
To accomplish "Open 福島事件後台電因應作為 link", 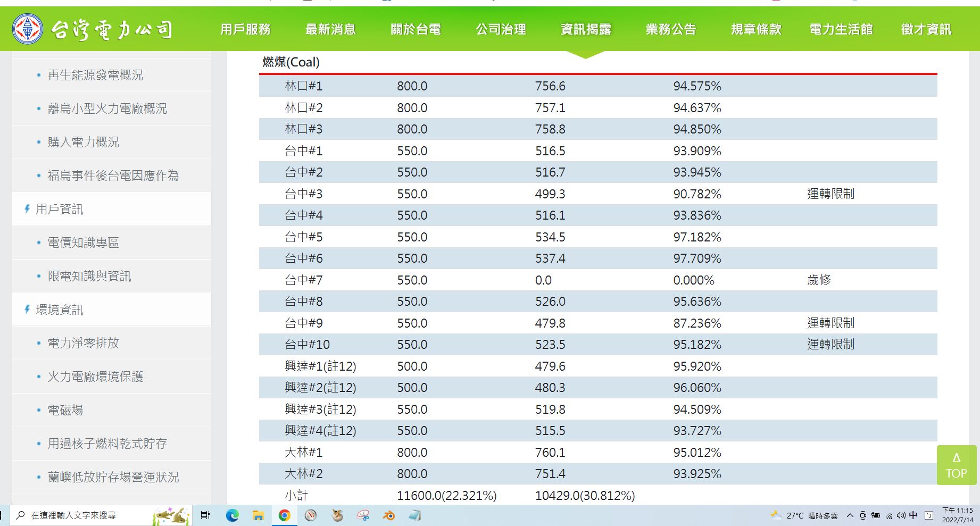I will coord(113,176).
